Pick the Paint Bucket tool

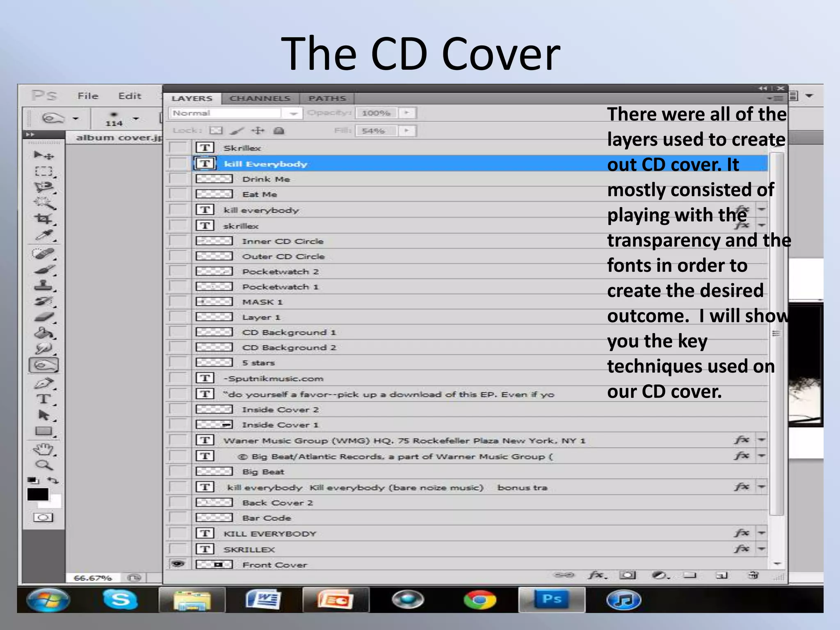pos(43,333)
